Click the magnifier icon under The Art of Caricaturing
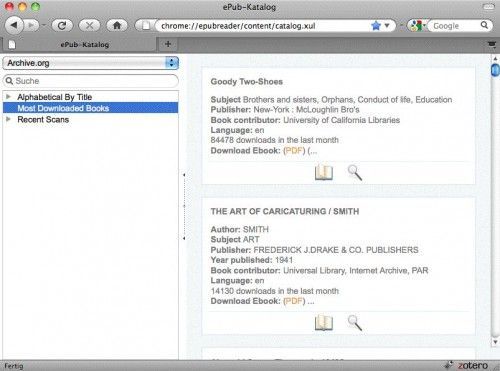The image size is (500, 371). (x=355, y=322)
